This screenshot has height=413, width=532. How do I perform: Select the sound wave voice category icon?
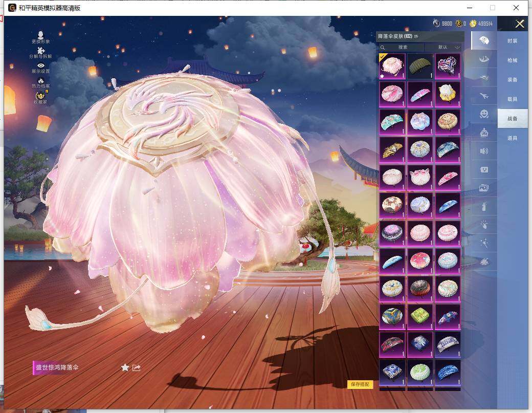484,151
